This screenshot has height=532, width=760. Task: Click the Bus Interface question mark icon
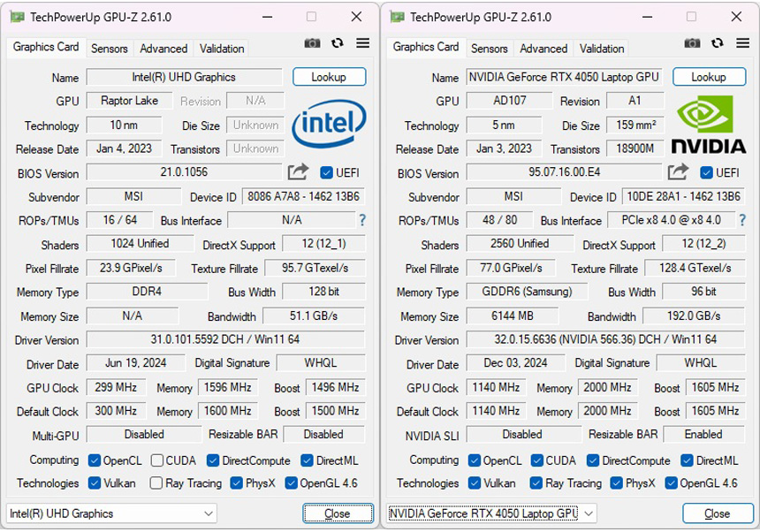(x=361, y=220)
